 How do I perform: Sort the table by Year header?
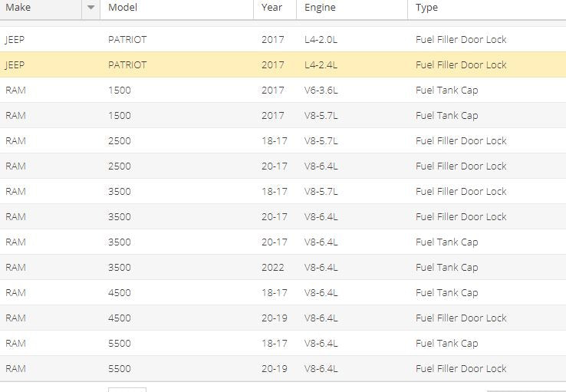(271, 8)
